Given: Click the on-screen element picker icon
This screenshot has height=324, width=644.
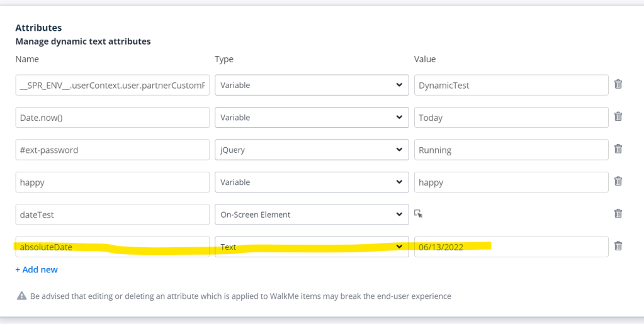Looking at the screenshot, I should pyautogui.click(x=419, y=214).
